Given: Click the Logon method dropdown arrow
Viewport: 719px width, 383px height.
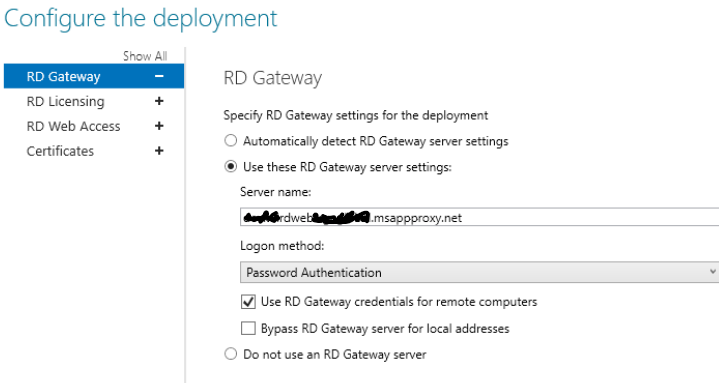Looking at the screenshot, I should point(713,272).
